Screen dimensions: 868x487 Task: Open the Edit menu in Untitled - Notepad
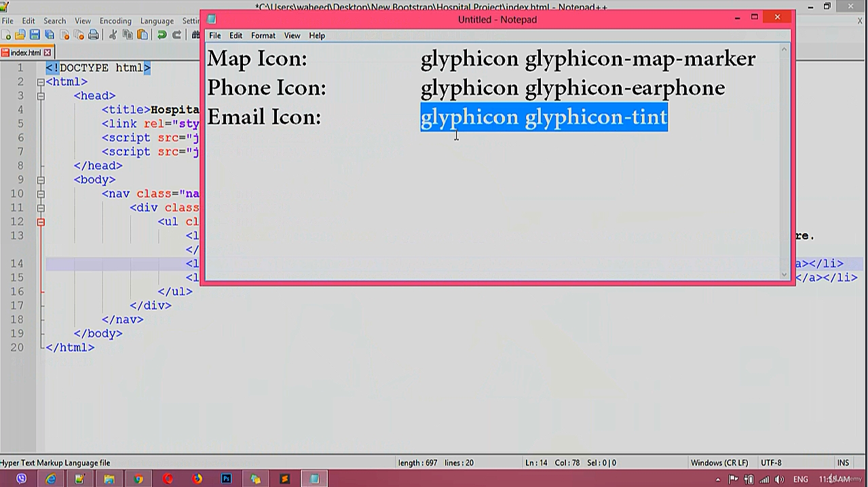click(x=235, y=35)
